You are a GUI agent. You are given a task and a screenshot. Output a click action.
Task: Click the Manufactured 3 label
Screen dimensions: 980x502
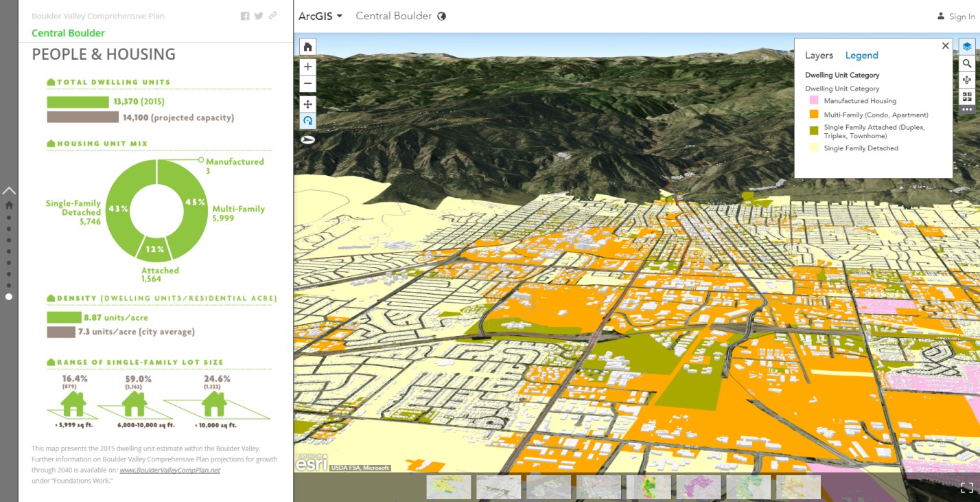pyautogui.click(x=235, y=166)
